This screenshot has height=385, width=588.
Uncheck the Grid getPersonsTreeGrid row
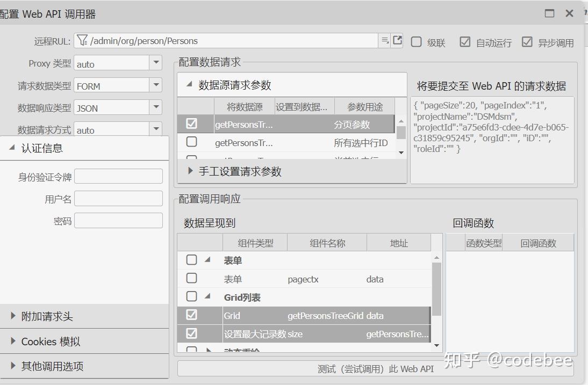191,315
